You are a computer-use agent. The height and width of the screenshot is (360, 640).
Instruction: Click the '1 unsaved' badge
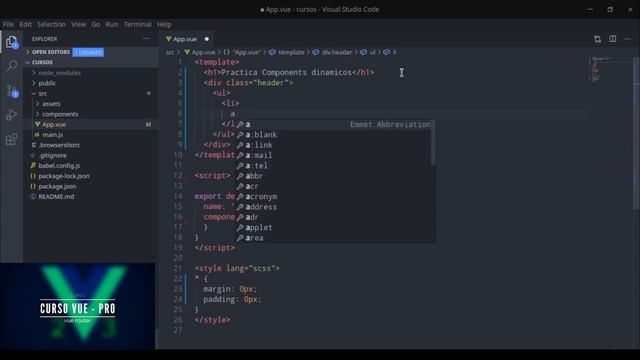tap(88, 52)
